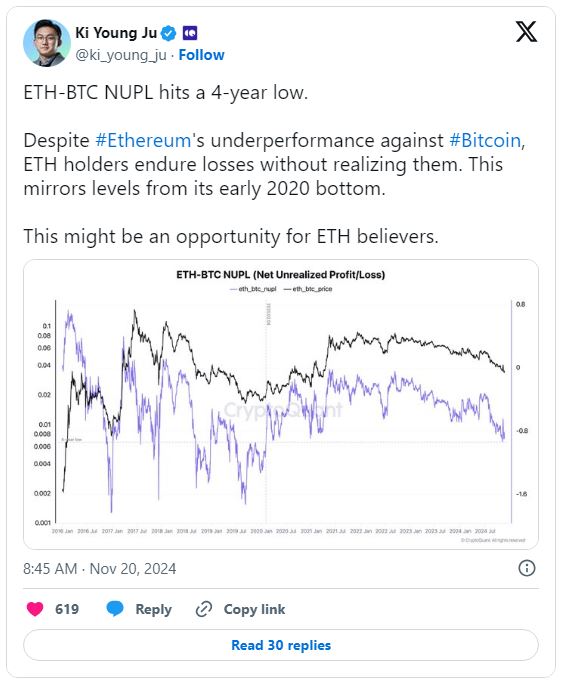565x687 pixels.
Task: Click the eth_btc_price legend entry
Action: [308, 289]
